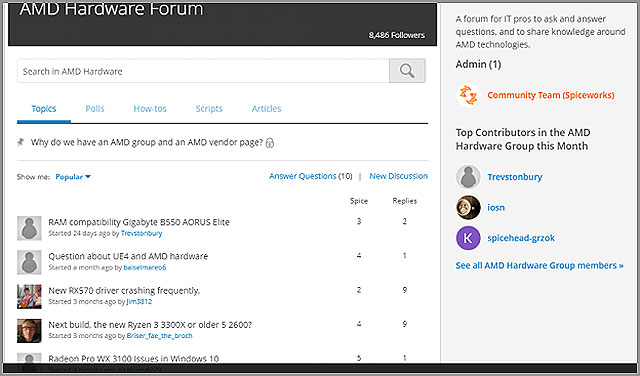
Task: Click the magnifying glass search button
Action: [x=407, y=71]
